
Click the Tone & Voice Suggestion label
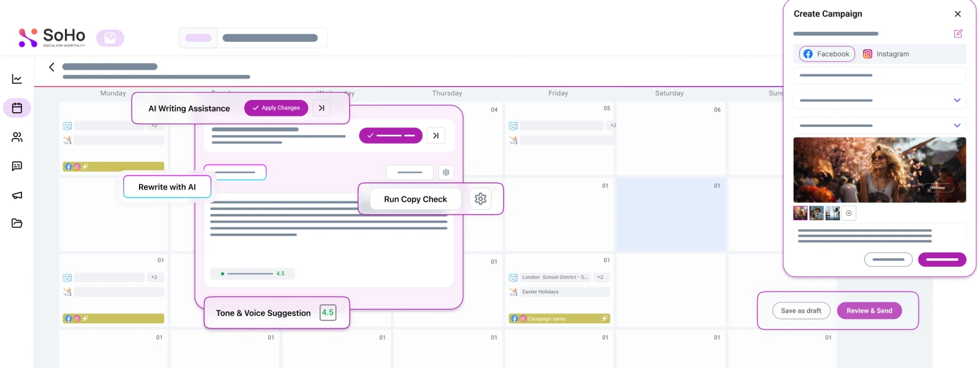click(263, 313)
